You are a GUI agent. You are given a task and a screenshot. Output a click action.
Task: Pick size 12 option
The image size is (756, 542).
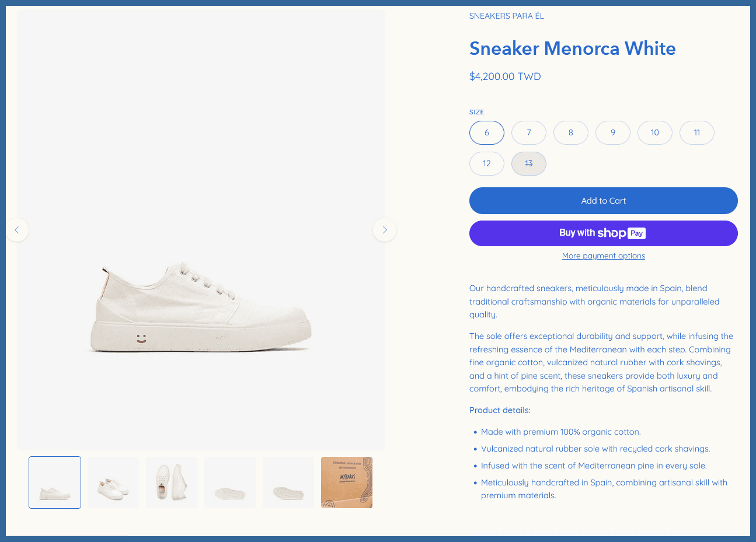pos(487,163)
